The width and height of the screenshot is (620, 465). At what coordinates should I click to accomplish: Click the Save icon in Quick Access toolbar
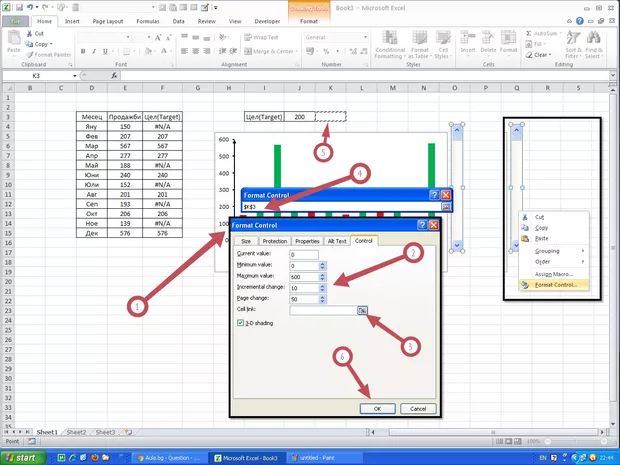click(x=19, y=8)
